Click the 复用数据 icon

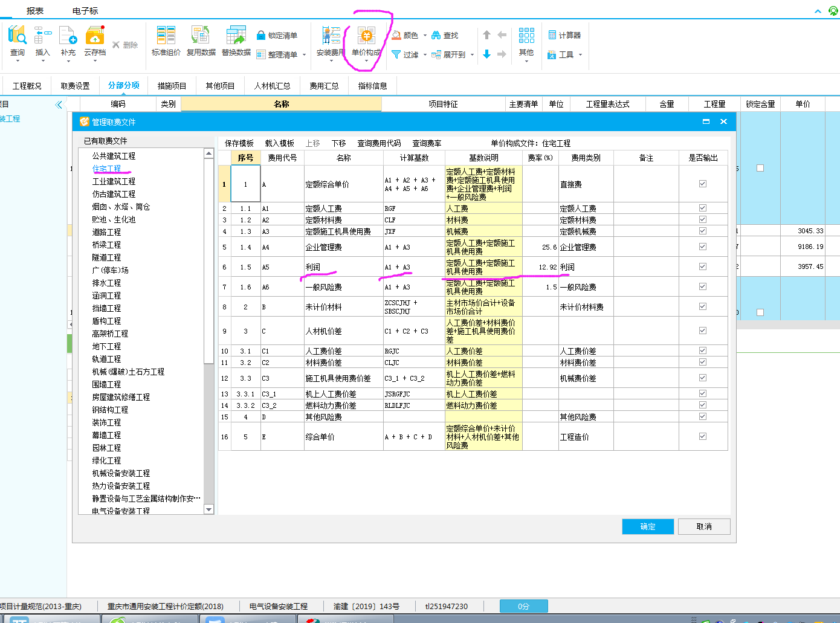pyautogui.click(x=201, y=35)
